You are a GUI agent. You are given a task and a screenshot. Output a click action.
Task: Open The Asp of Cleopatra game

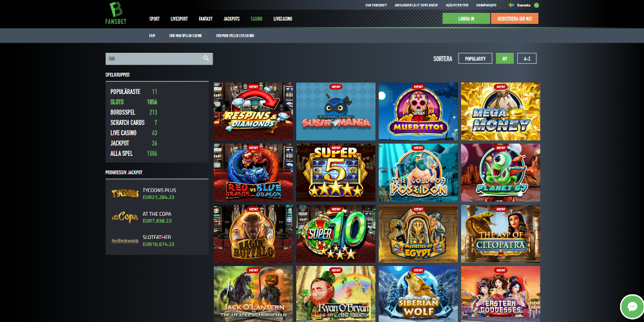tap(500, 234)
